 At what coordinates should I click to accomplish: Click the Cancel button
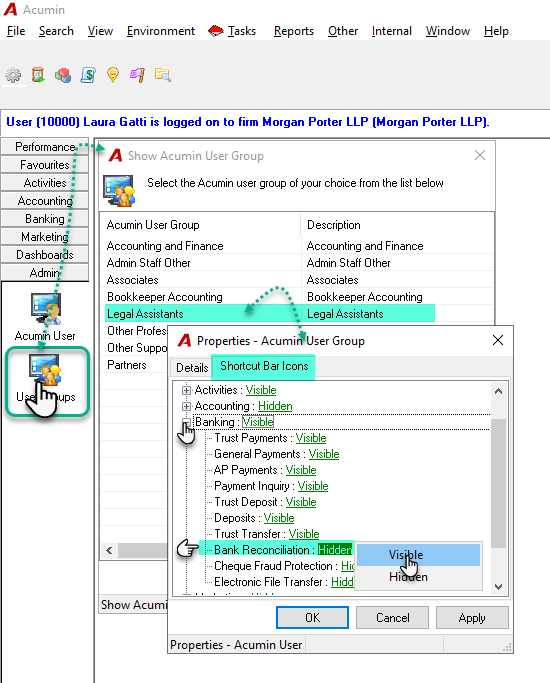[392, 618]
